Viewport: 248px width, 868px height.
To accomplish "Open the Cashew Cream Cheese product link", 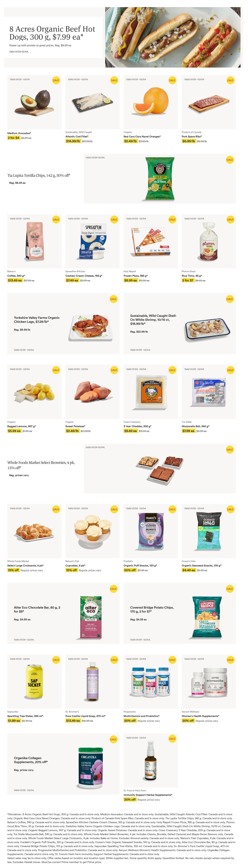I will (84, 276).
